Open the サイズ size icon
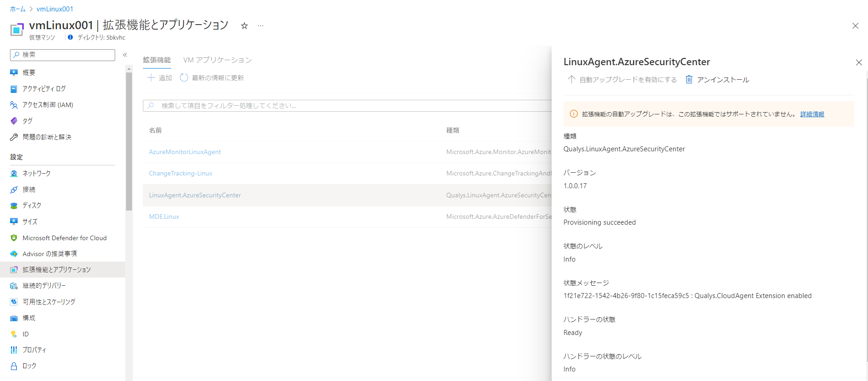This screenshot has height=381, width=868. coord(14,221)
